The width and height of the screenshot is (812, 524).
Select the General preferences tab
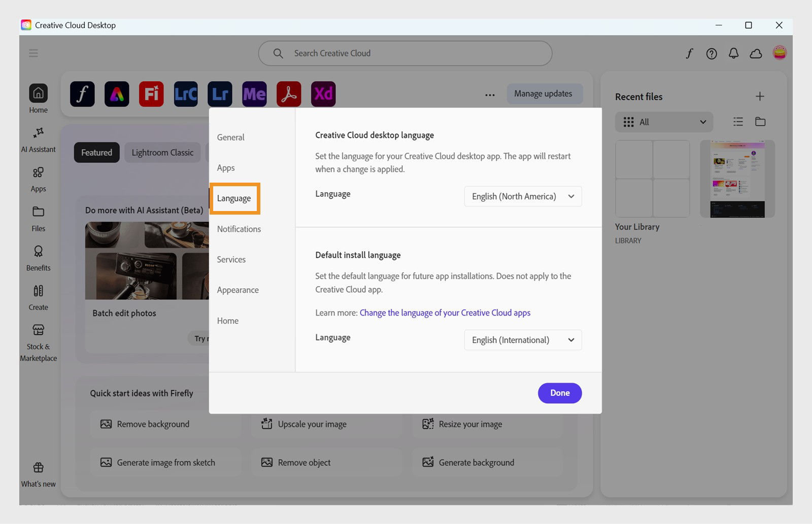pyautogui.click(x=230, y=137)
